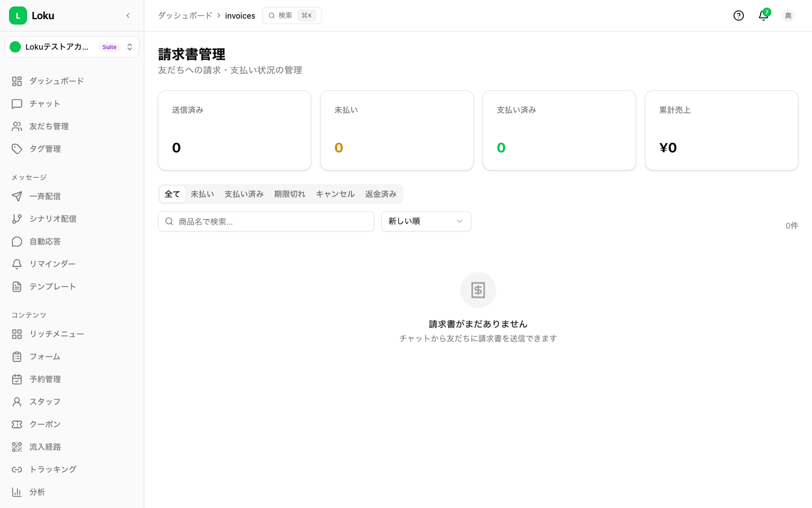Image resolution: width=812 pixels, height=508 pixels.
Task: Click the 分析 bar chart icon
Action: [x=17, y=492]
